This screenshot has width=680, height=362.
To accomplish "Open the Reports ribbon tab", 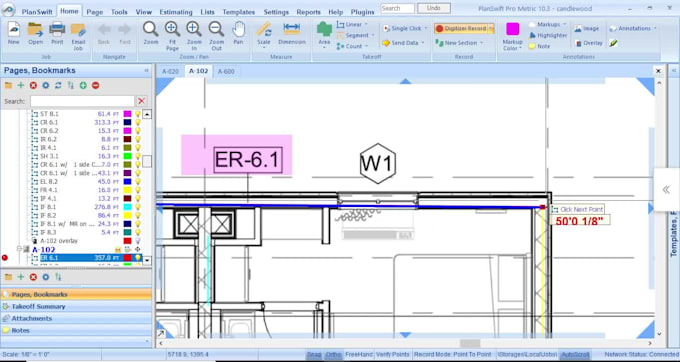I will tap(308, 12).
